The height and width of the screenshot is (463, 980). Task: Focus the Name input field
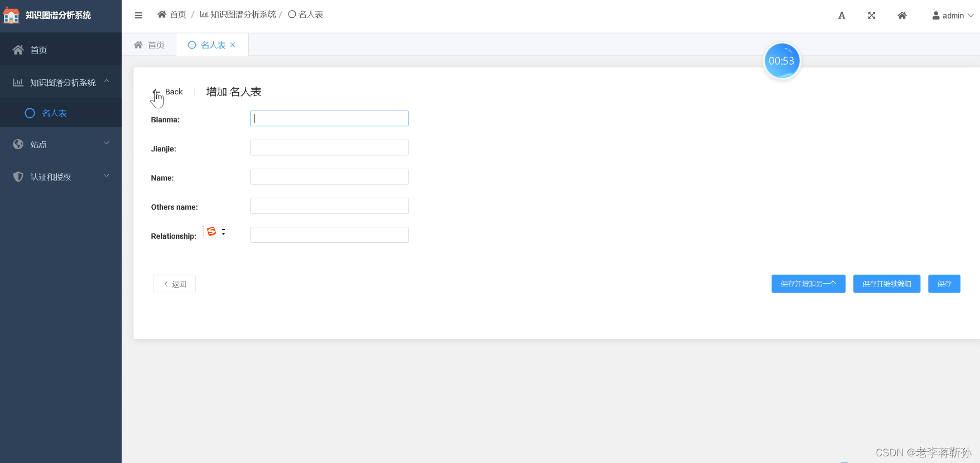[x=329, y=176]
